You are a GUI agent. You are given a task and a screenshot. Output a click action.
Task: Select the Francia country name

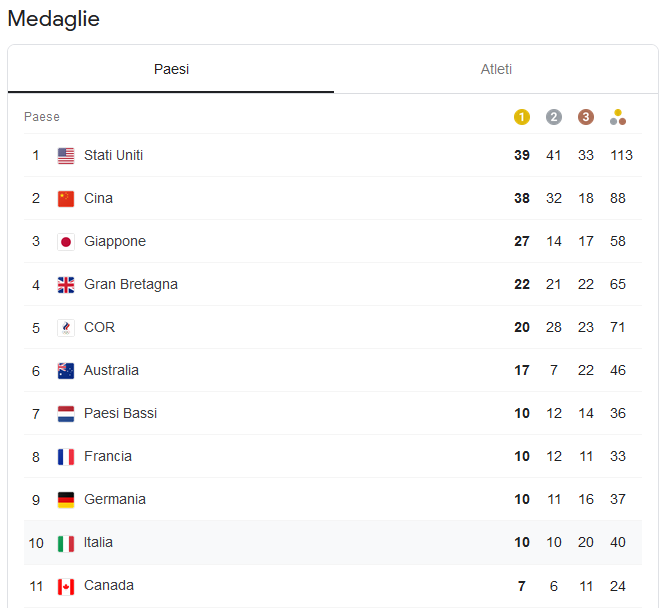108,456
